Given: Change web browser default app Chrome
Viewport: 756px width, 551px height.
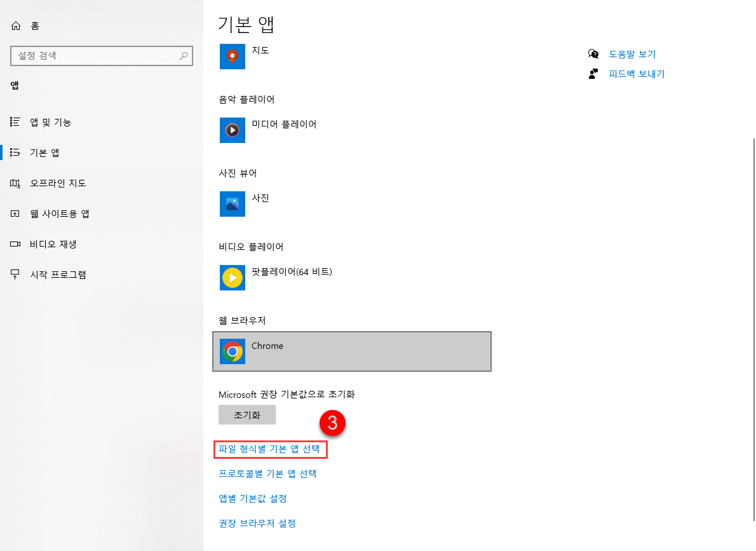Looking at the screenshot, I should (352, 351).
